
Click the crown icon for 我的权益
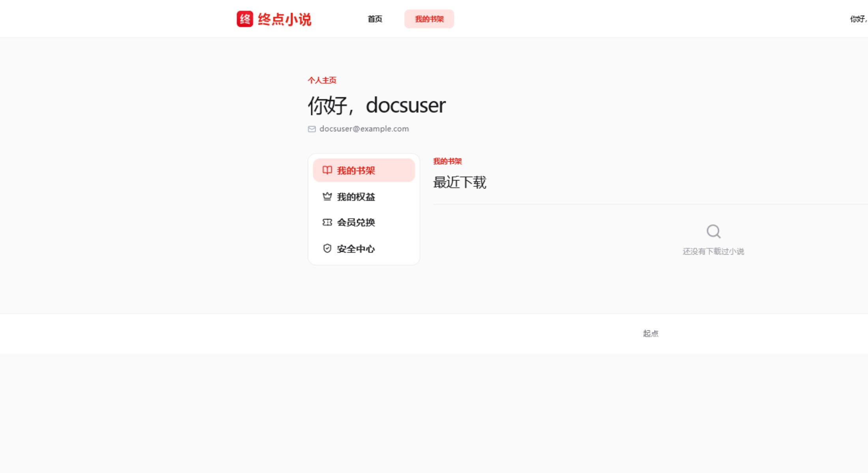327,196
